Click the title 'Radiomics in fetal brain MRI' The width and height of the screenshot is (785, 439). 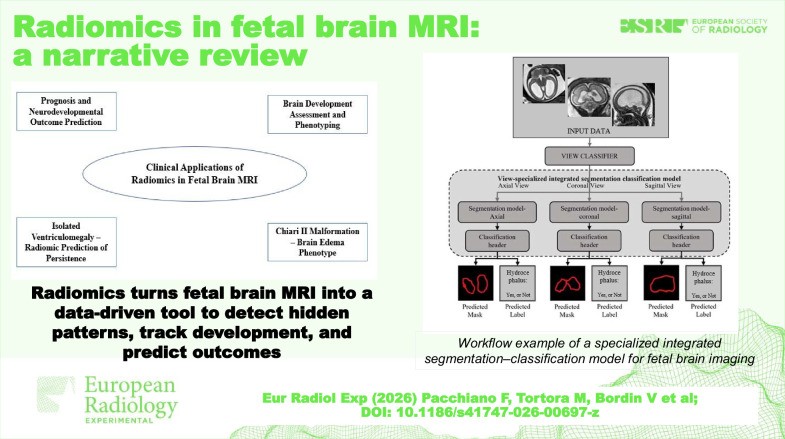(246, 27)
